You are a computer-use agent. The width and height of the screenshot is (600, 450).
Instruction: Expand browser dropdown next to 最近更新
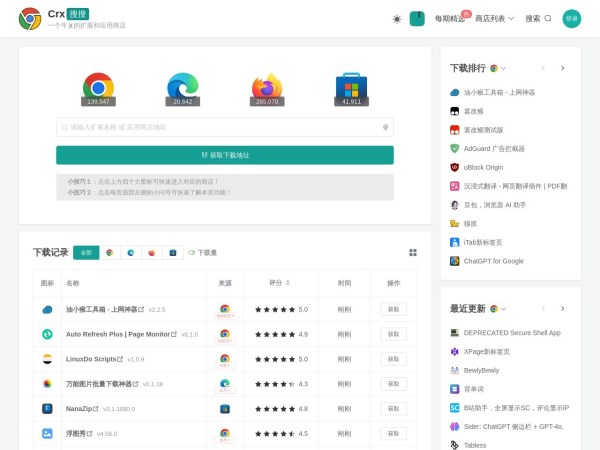(x=498, y=309)
